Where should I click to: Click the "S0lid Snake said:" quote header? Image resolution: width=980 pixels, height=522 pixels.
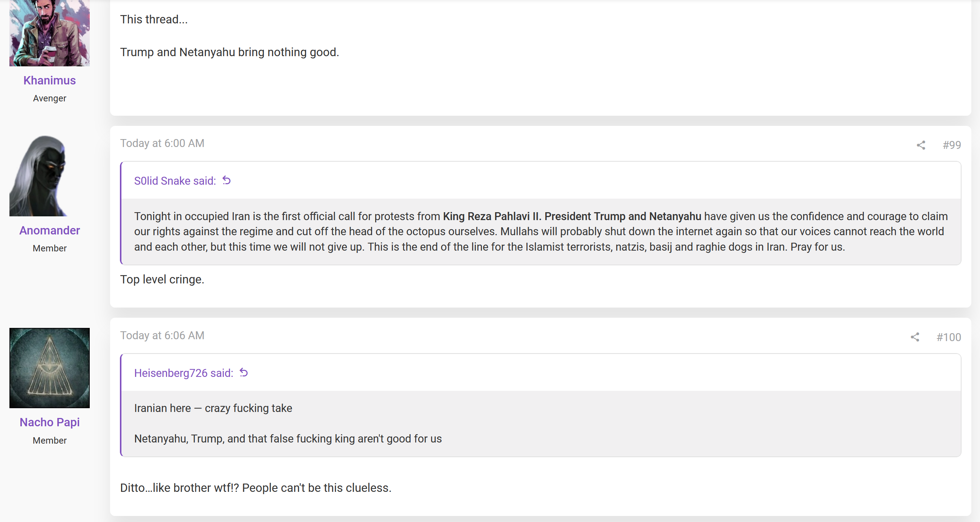(175, 181)
